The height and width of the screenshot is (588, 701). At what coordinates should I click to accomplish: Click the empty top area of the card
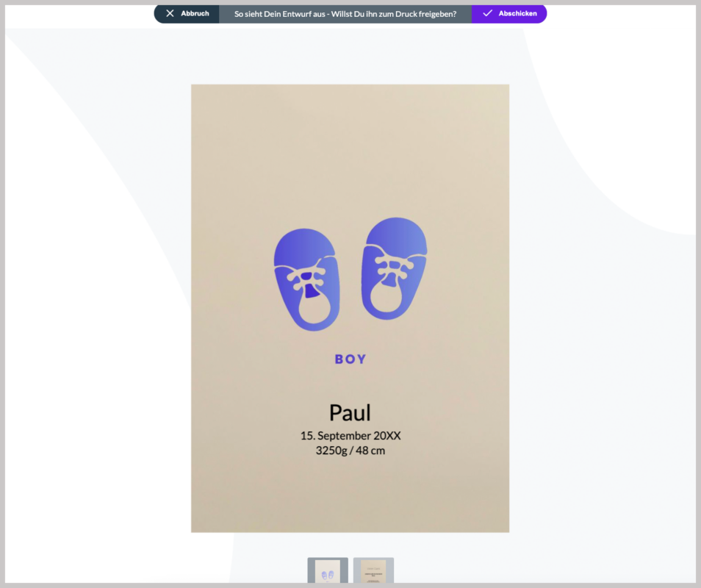coord(350,147)
